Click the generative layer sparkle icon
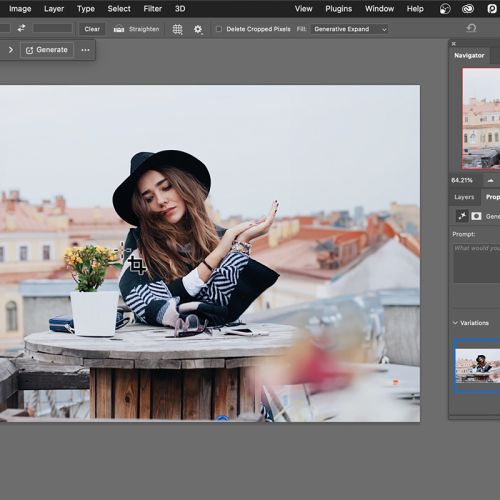This screenshot has height=500, width=500. [x=462, y=216]
